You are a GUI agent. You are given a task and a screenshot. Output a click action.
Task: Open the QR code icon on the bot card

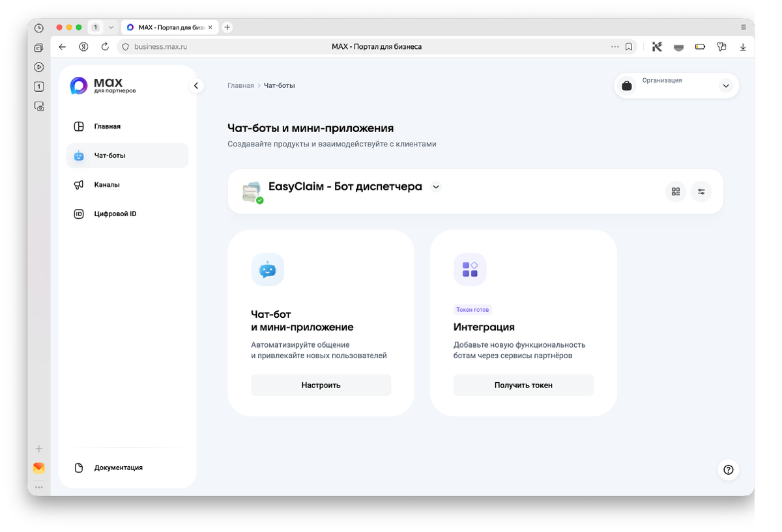tap(675, 191)
